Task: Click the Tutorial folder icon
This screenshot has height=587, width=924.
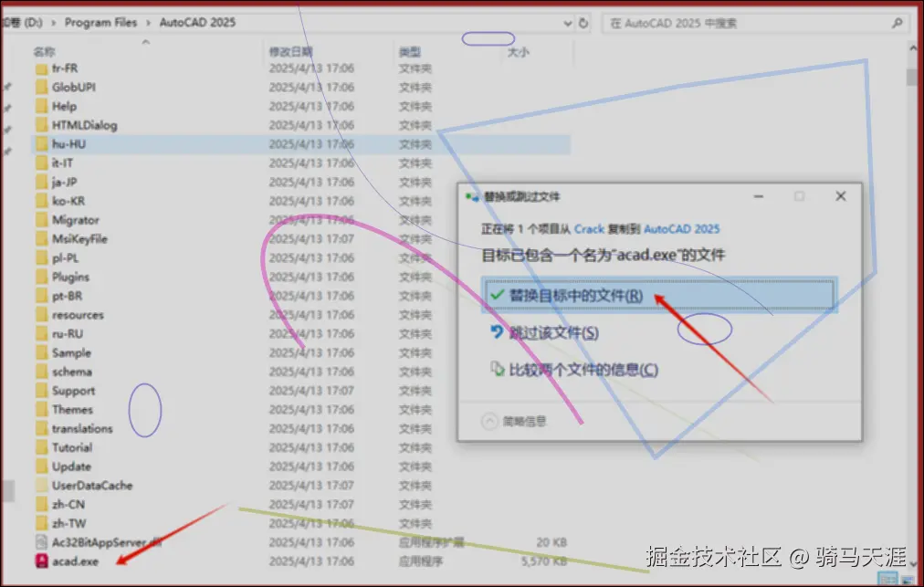Action: pos(41,447)
